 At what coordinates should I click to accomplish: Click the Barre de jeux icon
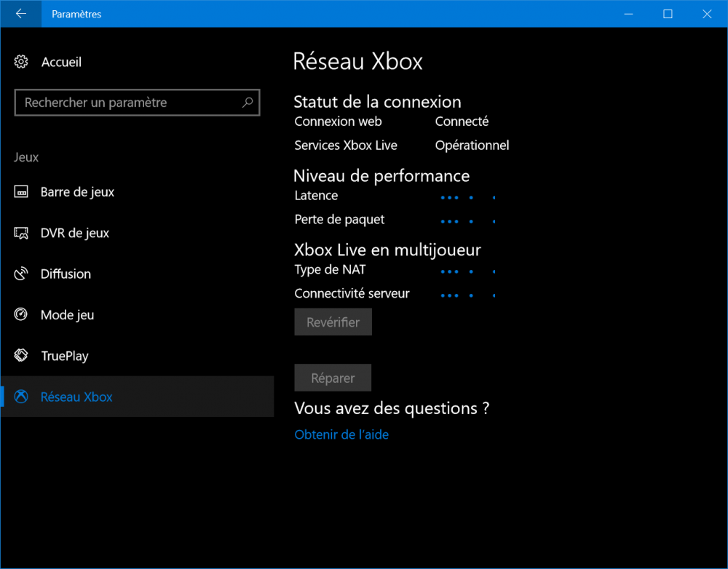[x=21, y=191]
